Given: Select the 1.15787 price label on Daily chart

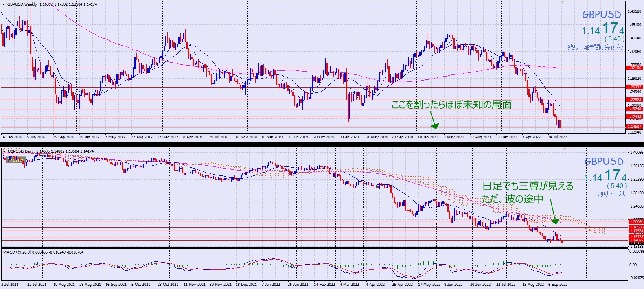Looking at the screenshot, I should (636, 236).
